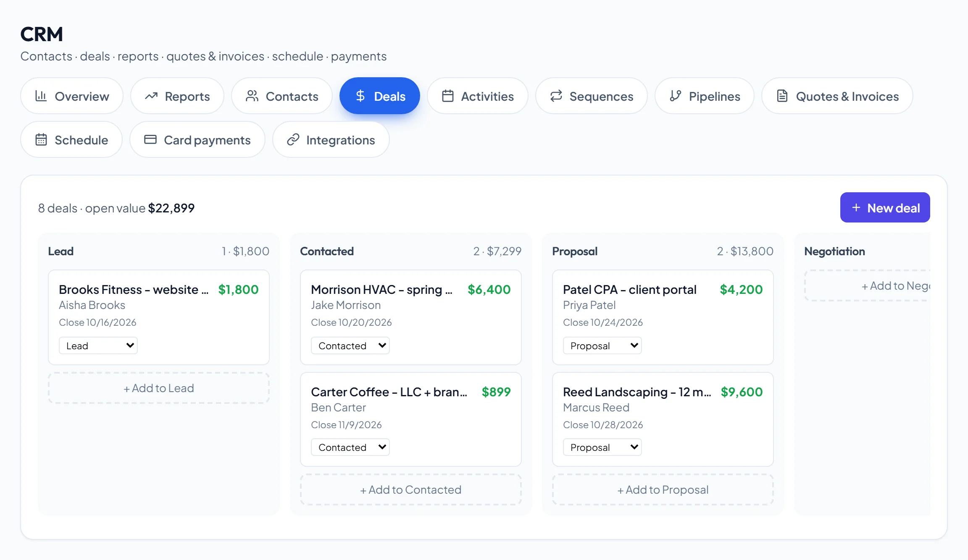Screen dimensions: 968x560
Task: Open the stage dropdown on Brooks Fitness deal
Action: 98,345
